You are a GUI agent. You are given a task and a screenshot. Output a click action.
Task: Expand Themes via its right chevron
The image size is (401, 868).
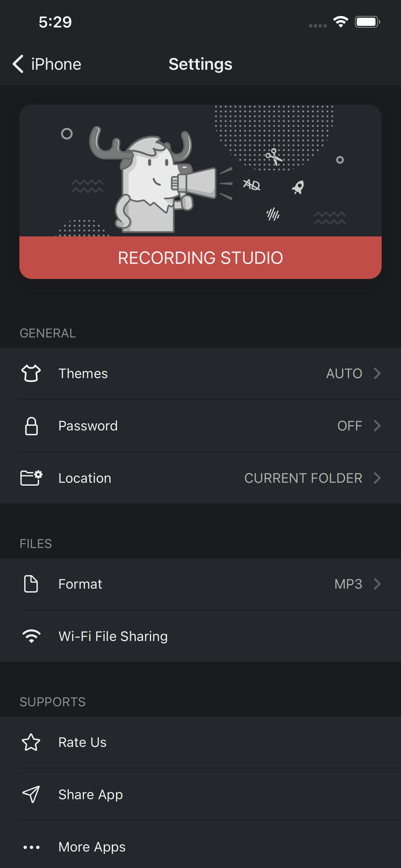coord(377,373)
